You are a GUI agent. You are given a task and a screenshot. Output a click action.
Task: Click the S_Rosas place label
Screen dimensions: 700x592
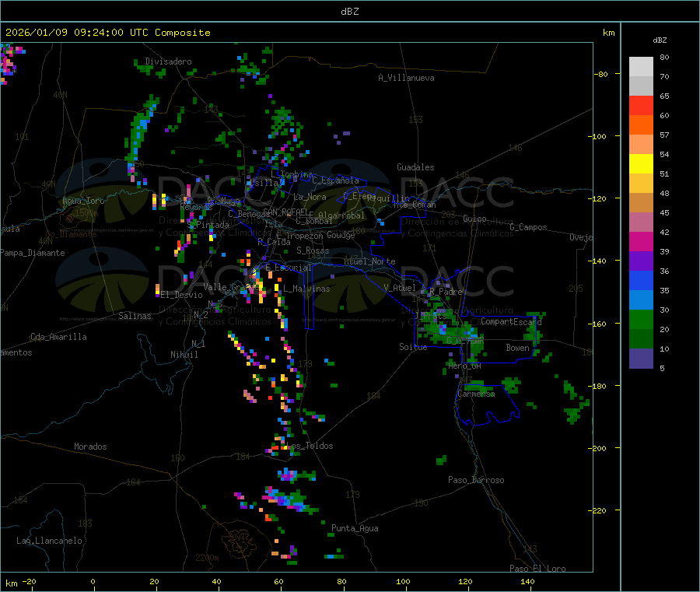[x=313, y=250]
